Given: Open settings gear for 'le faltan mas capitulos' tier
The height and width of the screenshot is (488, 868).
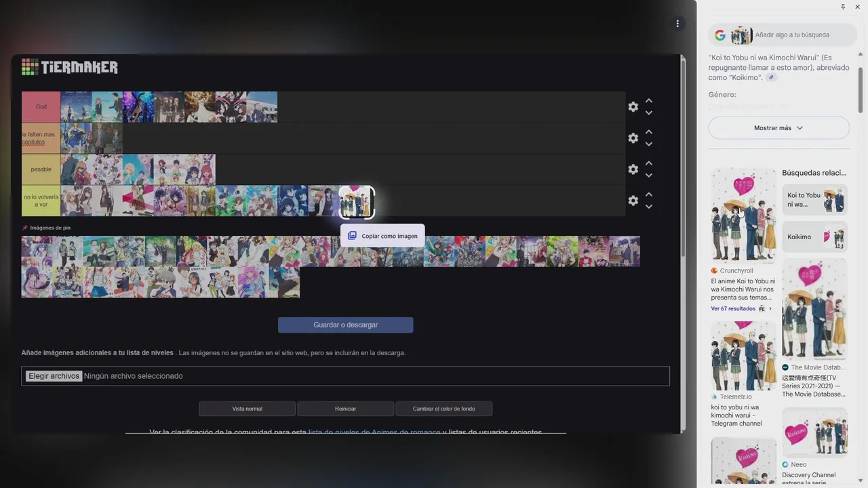Looking at the screenshot, I should [633, 138].
